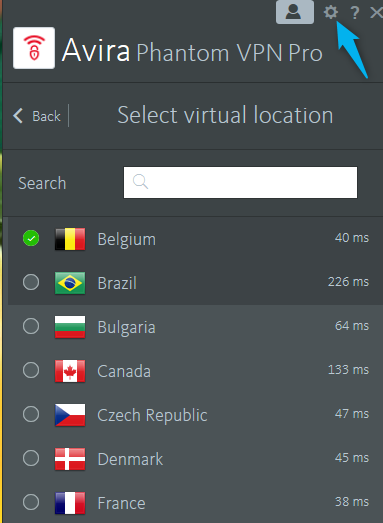Select the Brazil radio button
Screen dimensions: 383x523
[x=31, y=282]
